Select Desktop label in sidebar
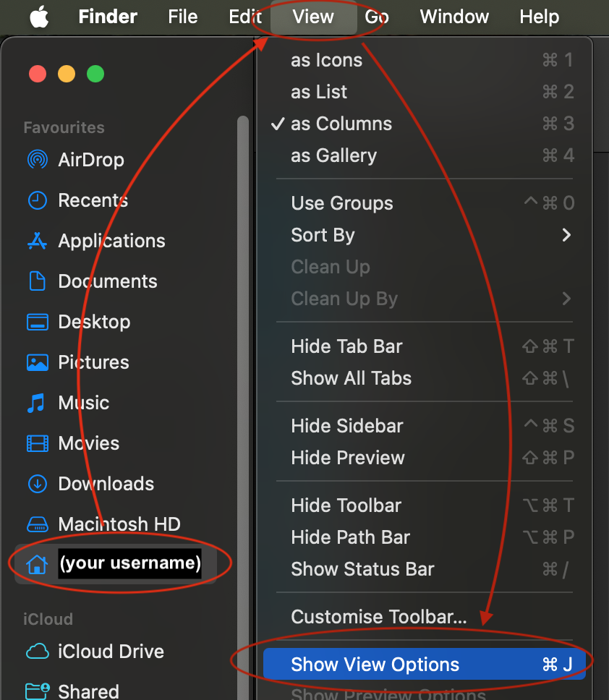The width and height of the screenshot is (609, 700). coord(94,322)
